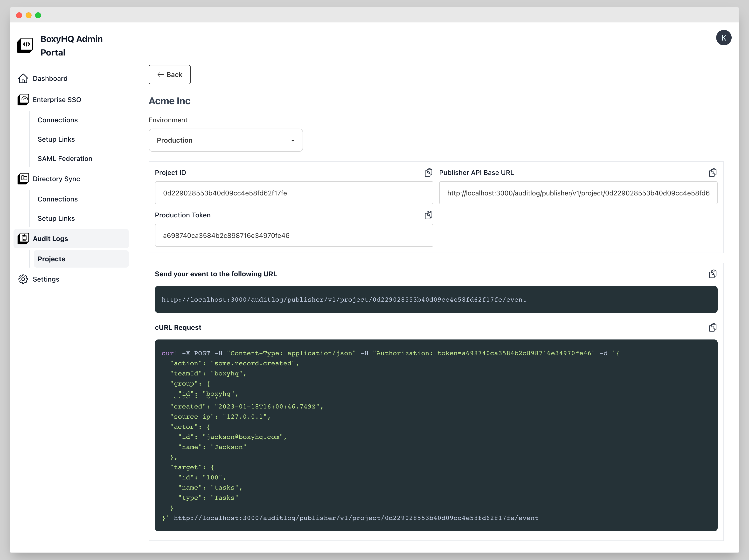Open the user avatar K menu
Viewport: 749px width, 560px height.
tap(723, 38)
